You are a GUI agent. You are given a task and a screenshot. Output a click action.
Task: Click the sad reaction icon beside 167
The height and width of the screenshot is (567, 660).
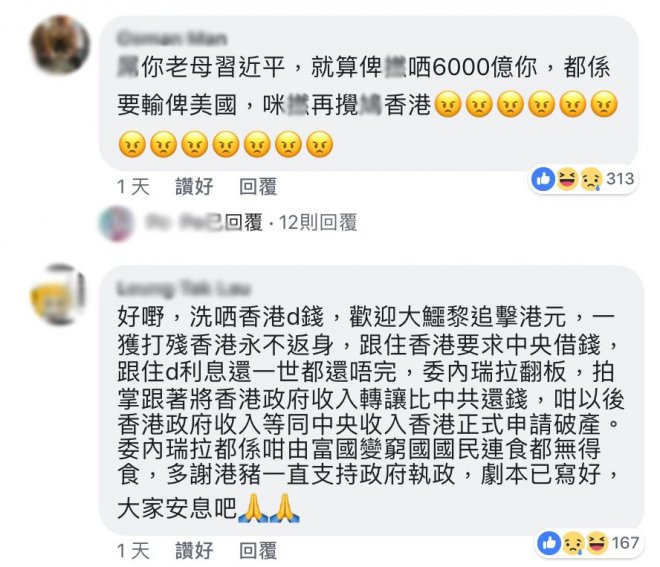573,543
